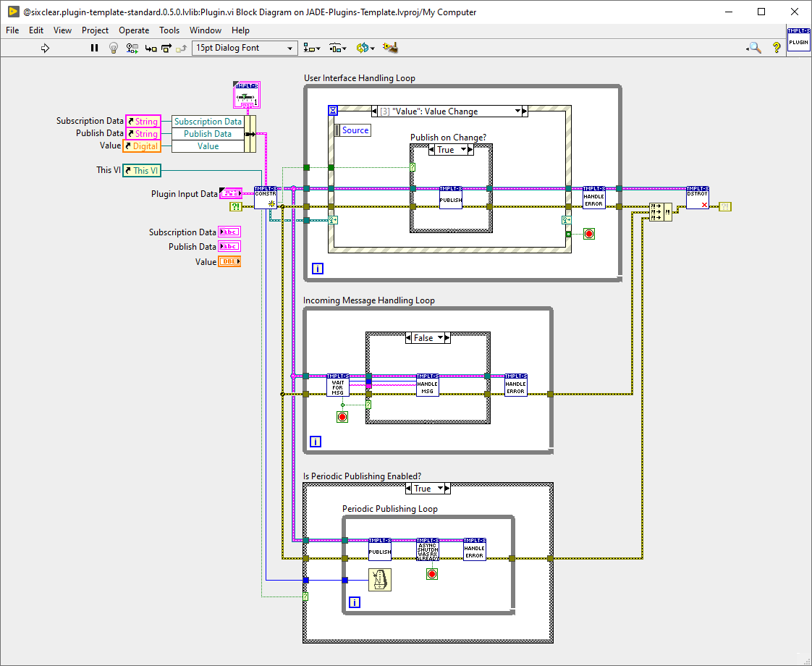Click the Search magnifying glass button
This screenshot has height=666, width=812.
point(753,48)
